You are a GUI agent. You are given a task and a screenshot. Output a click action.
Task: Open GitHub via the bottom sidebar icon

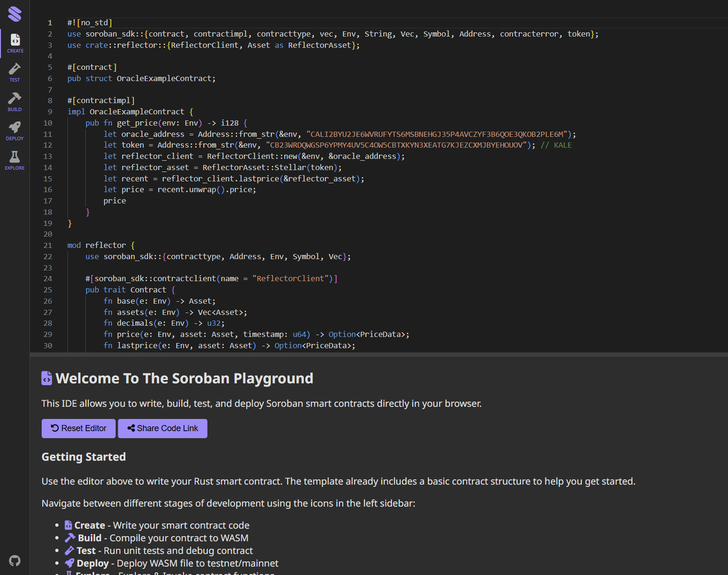click(15, 560)
